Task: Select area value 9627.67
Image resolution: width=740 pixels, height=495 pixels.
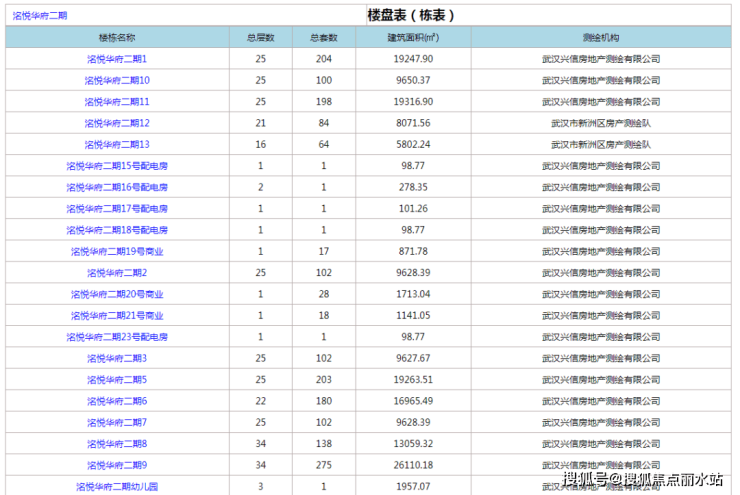Action: click(413, 359)
